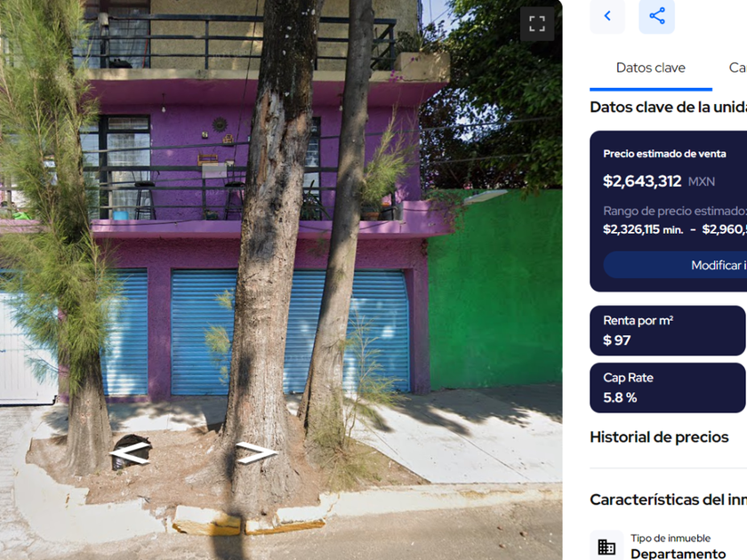
Task: Click the purple building street view image
Action: pyautogui.click(x=281, y=280)
